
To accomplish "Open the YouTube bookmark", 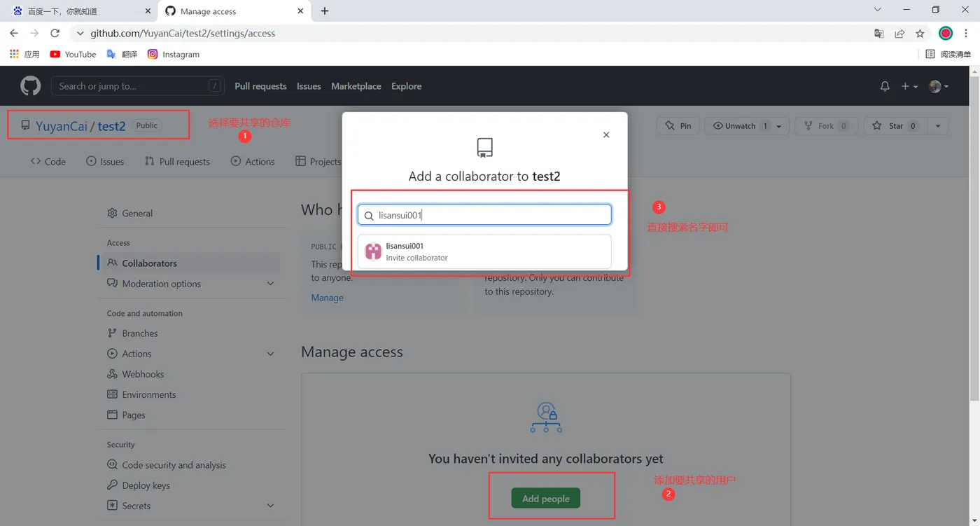I will (73, 54).
